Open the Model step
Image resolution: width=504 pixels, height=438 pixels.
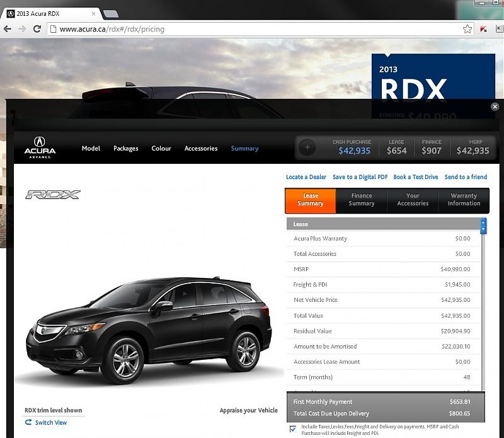(x=91, y=148)
